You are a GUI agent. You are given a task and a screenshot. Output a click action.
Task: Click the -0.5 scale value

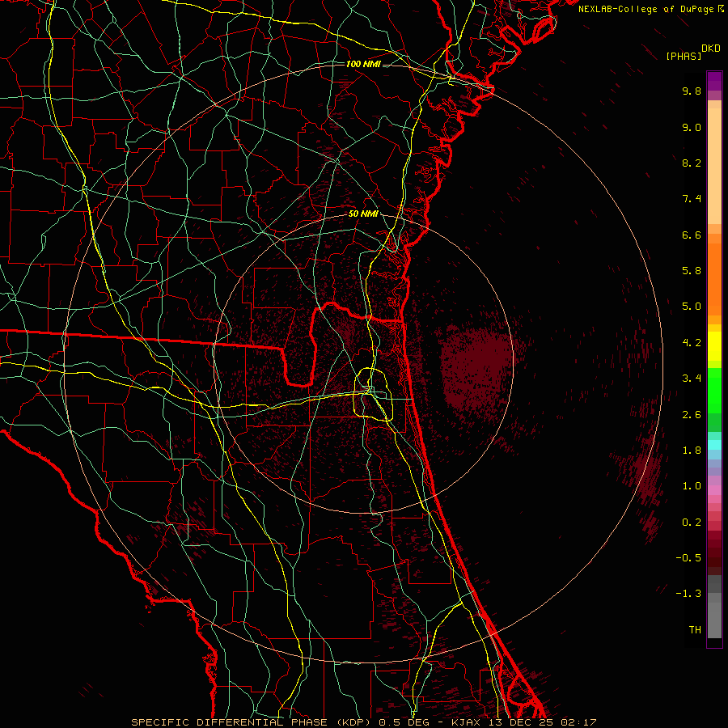(688, 558)
